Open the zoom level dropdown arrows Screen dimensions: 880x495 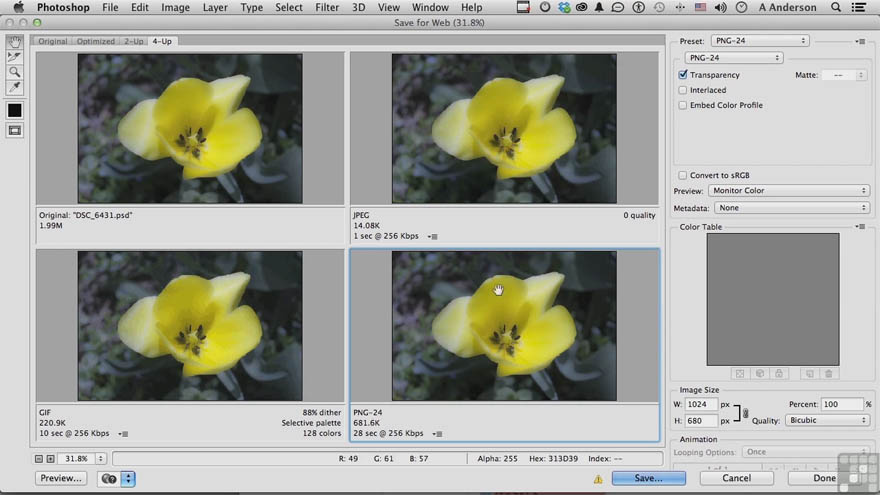[100, 459]
